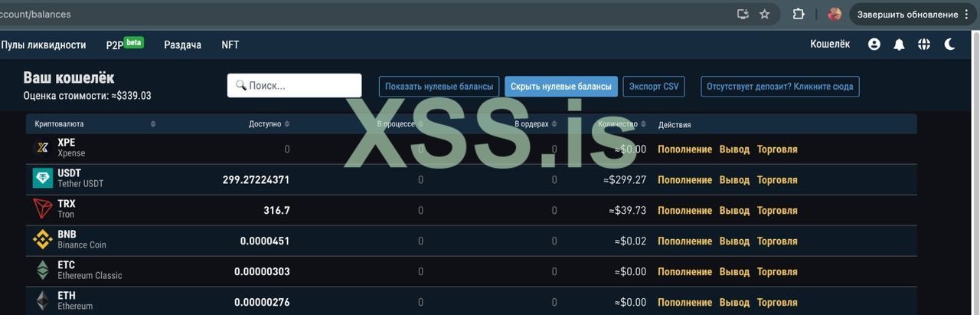
Task: Click wallet estimate ≈$339.03 text
Action: point(131,96)
